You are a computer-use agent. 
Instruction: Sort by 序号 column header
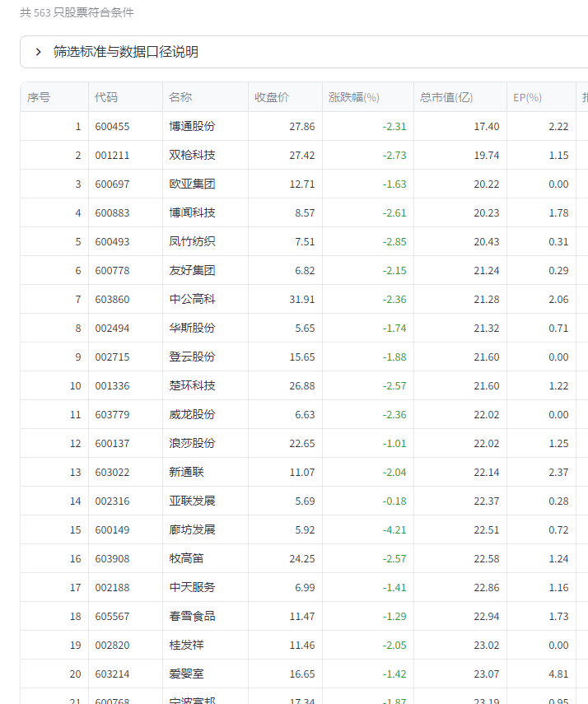click(x=39, y=97)
